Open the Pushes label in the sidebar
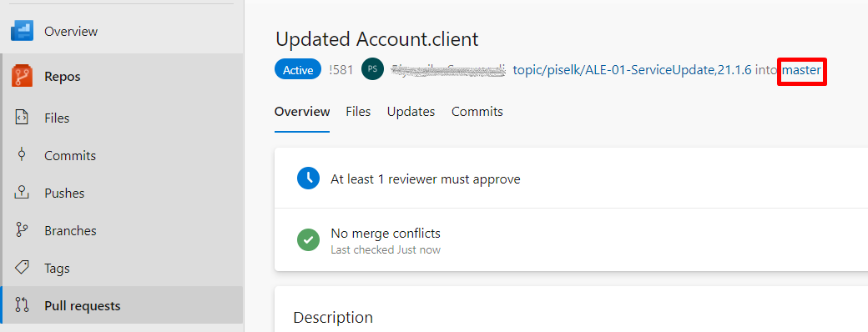The height and width of the screenshot is (332, 868). (65, 194)
